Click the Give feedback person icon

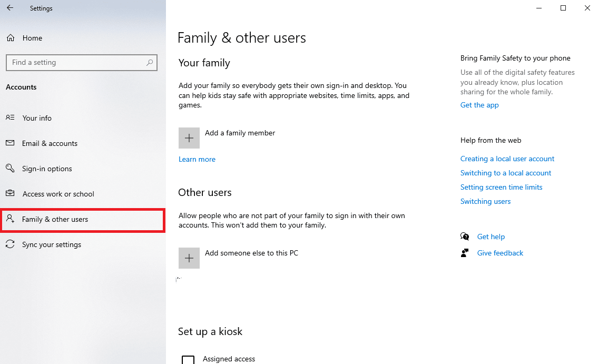tap(465, 253)
